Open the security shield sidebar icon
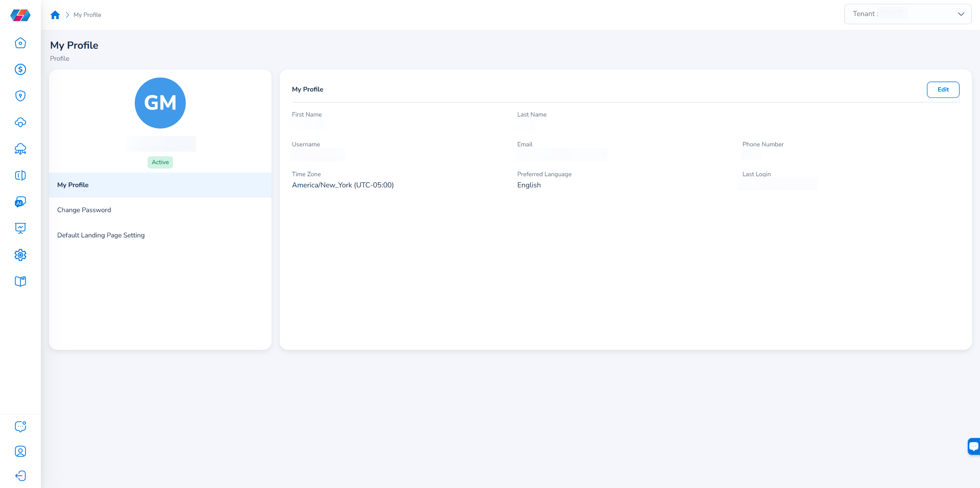The height and width of the screenshot is (488, 980). click(20, 96)
